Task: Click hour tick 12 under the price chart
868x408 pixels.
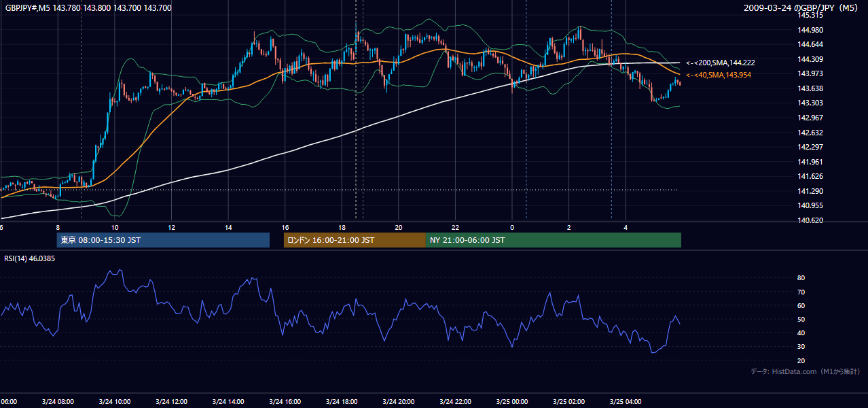Action: coord(172,227)
